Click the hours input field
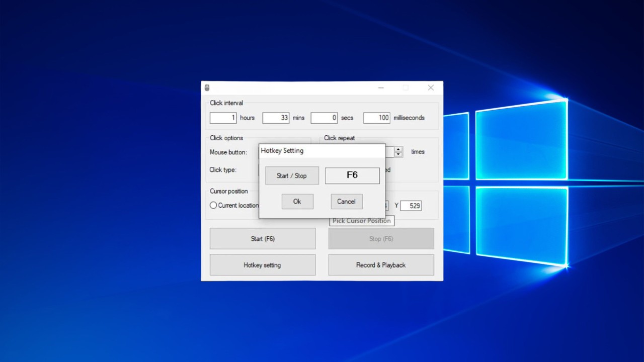Image resolution: width=644 pixels, height=362 pixels. click(x=223, y=118)
